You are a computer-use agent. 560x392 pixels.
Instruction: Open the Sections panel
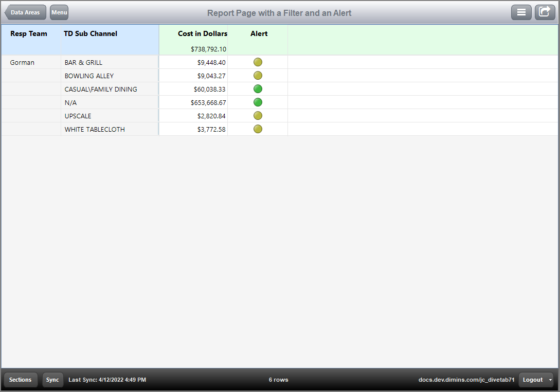(21, 380)
